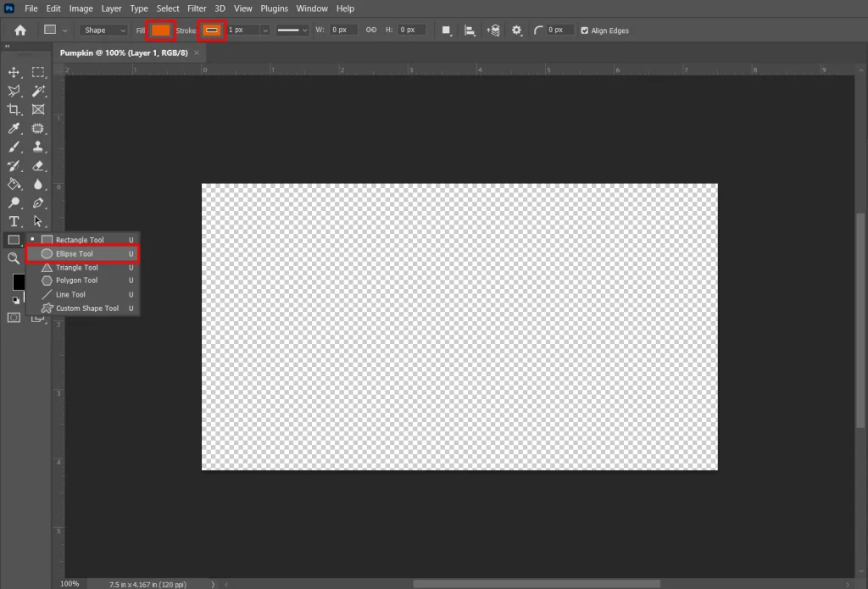This screenshot has width=868, height=589.
Task: Select the Dodge tool
Action: coord(14,203)
